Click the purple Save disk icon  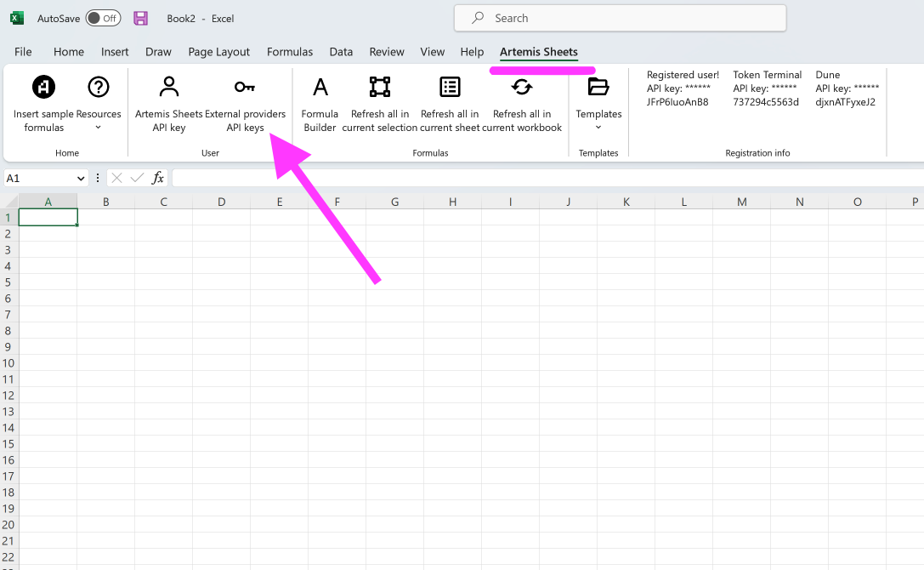pos(141,19)
